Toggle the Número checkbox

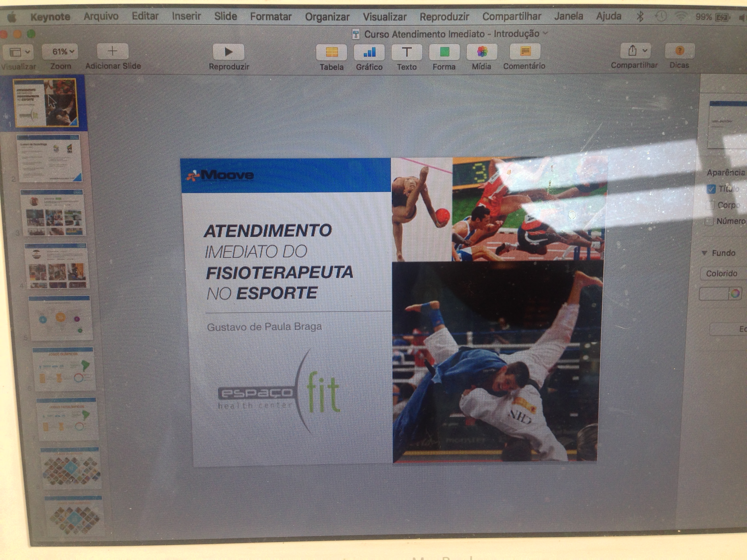pyautogui.click(x=709, y=221)
